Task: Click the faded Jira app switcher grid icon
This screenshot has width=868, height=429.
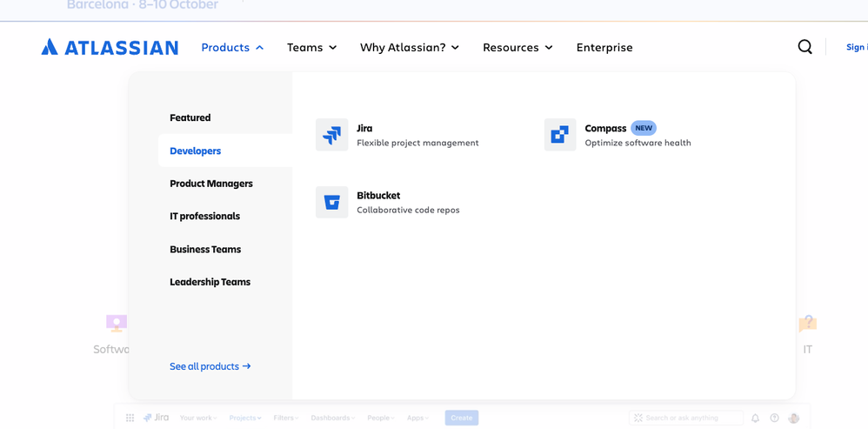Action: (130, 418)
